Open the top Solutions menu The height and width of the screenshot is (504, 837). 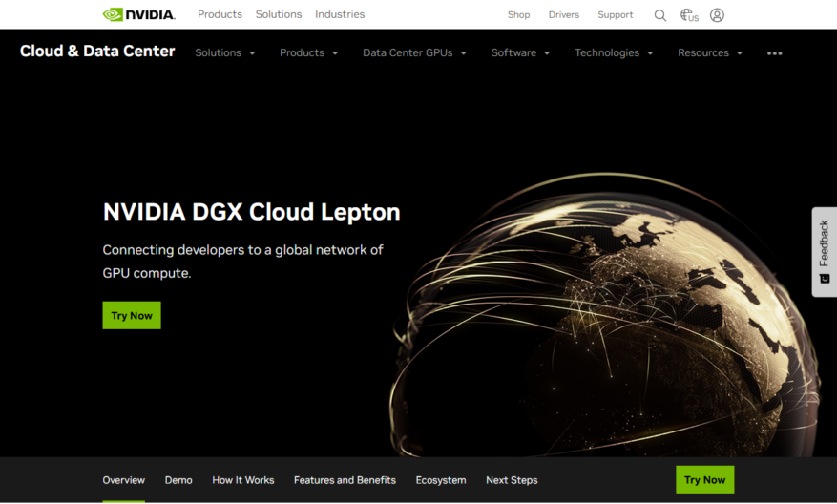tap(279, 14)
